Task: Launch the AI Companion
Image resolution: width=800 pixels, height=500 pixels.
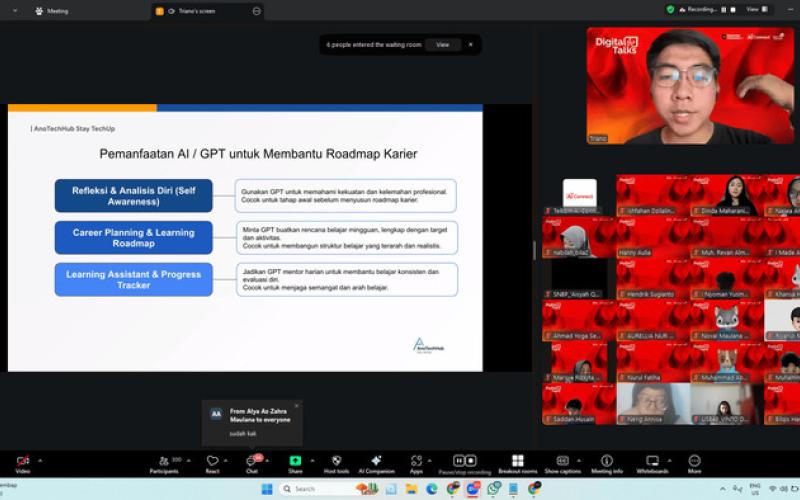Action: coord(376,462)
